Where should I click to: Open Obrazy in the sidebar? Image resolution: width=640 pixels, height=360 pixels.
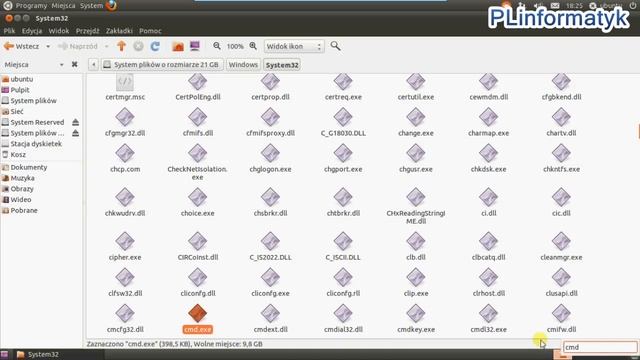(x=22, y=189)
